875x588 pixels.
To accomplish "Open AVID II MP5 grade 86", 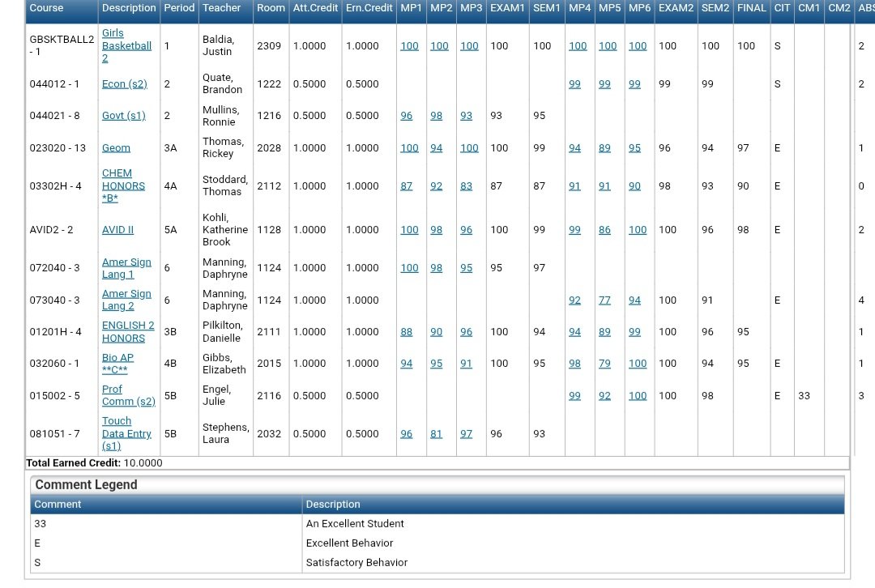I will [x=604, y=230].
